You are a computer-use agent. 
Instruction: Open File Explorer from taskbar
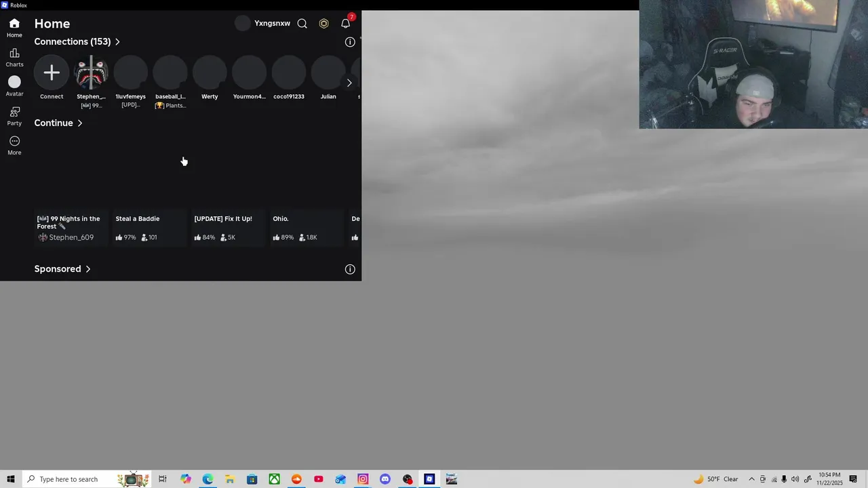click(230, 479)
